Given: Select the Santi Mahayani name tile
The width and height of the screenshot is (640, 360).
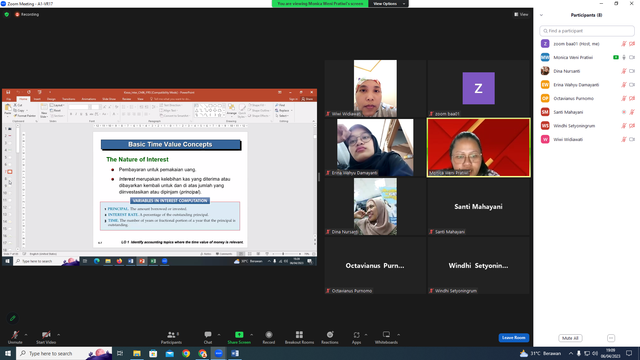Looking at the screenshot, I should click(x=478, y=207).
